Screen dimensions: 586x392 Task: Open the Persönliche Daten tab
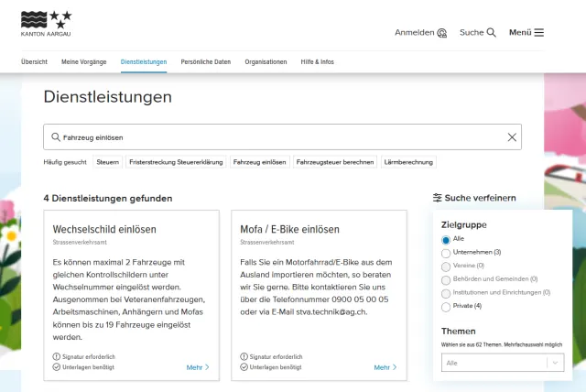click(205, 62)
